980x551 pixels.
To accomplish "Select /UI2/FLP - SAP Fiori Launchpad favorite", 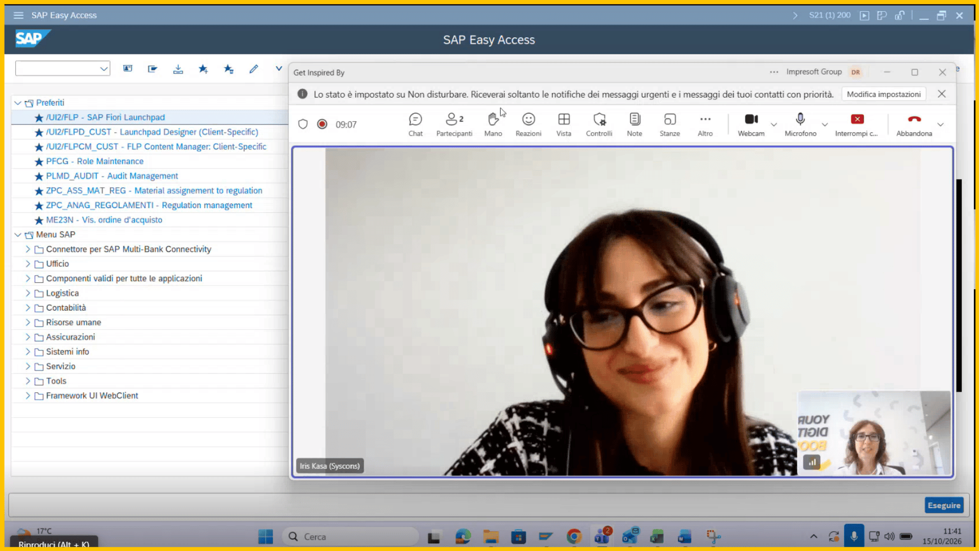I will click(x=105, y=117).
